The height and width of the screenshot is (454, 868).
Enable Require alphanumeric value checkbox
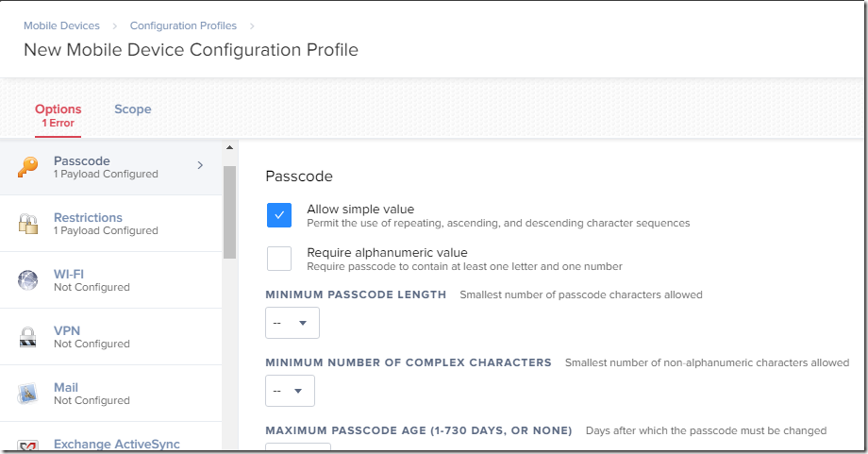coord(279,259)
